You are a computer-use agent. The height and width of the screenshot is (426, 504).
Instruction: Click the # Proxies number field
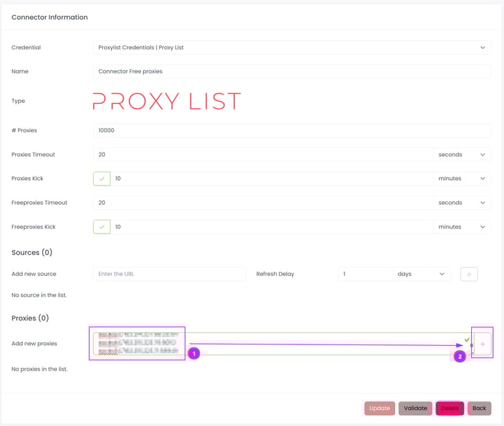292,130
